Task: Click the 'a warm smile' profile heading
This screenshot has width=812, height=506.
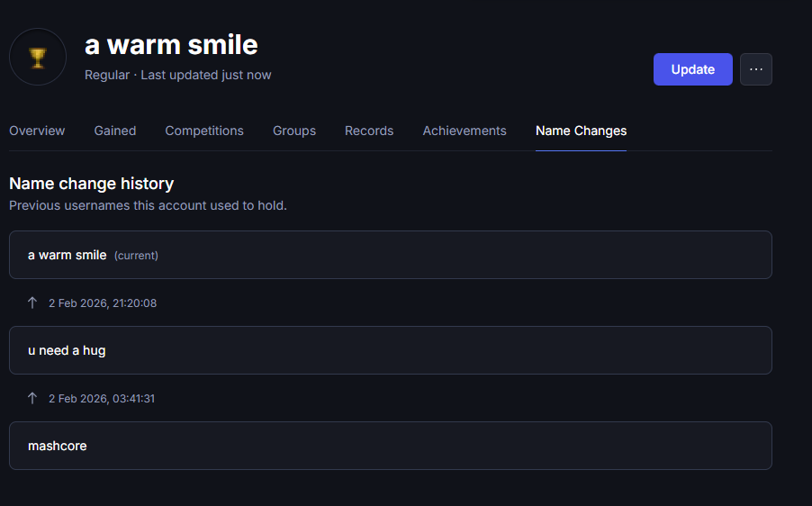Action: click(171, 44)
